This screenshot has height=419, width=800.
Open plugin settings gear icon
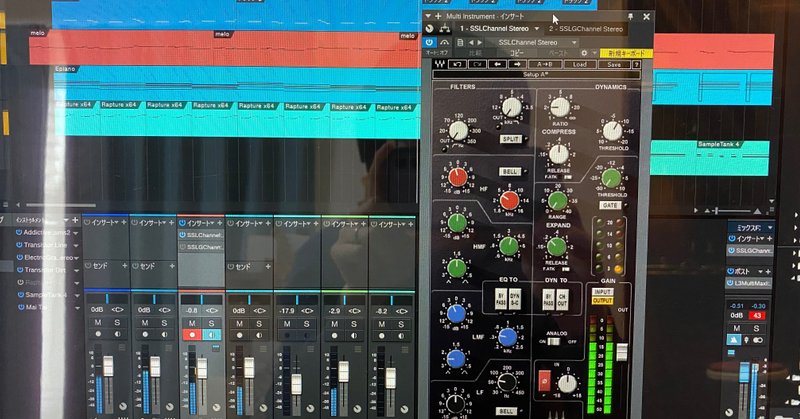(584, 53)
